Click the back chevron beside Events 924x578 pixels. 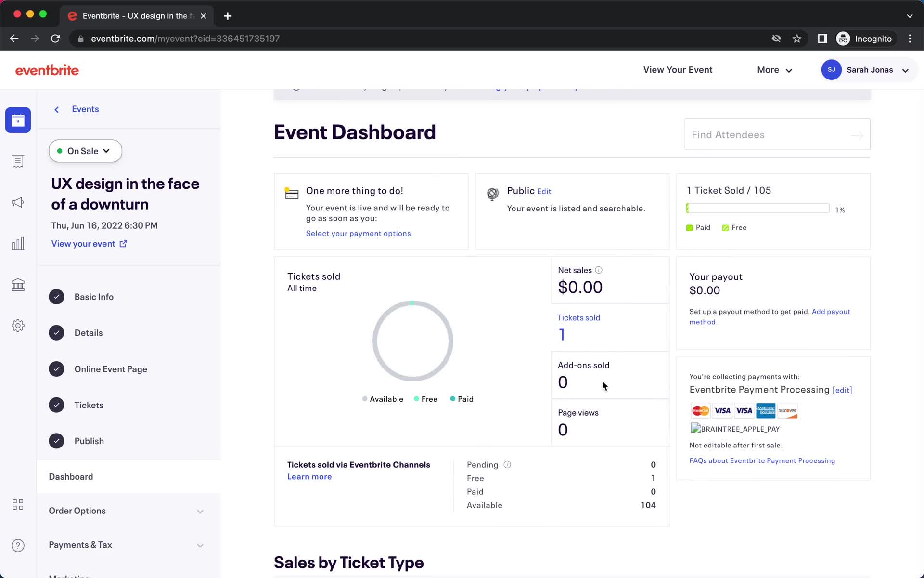click(57, 110)
